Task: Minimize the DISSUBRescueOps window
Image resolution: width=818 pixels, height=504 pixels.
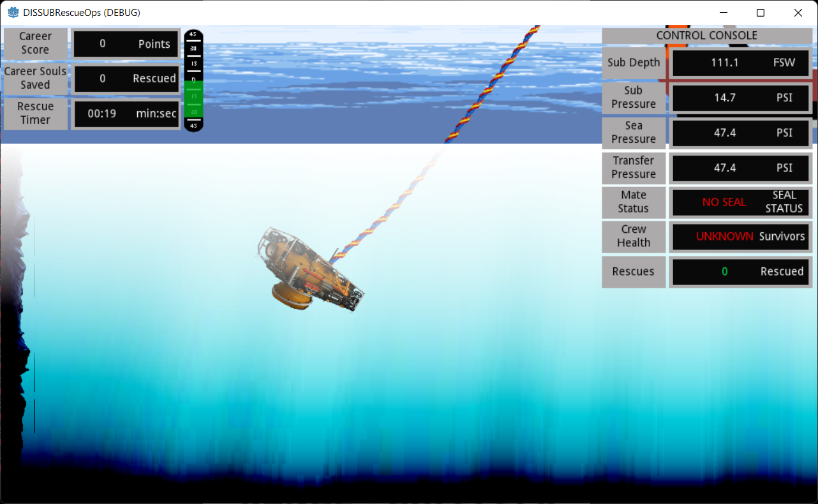Action: tap(724, 12)
